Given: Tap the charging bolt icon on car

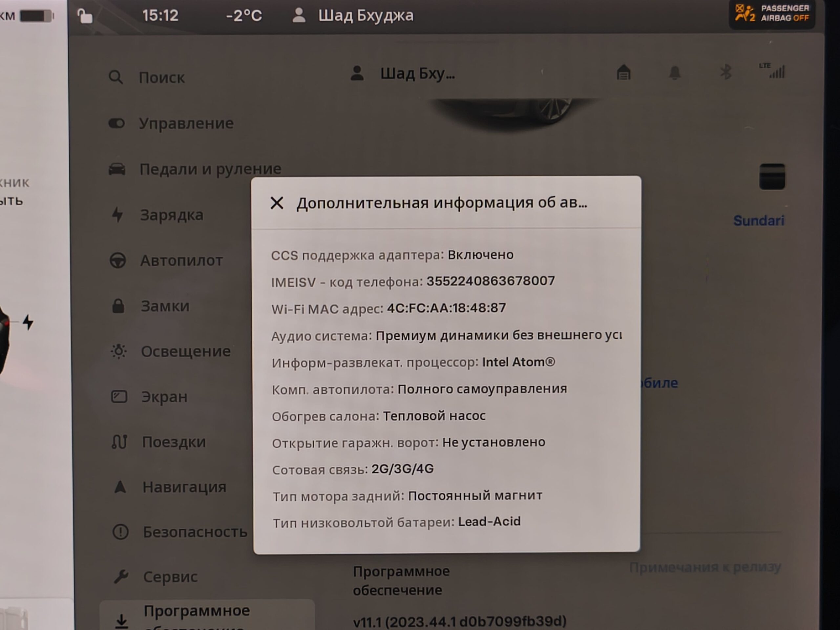Looking at the screenshot, I should 28,322.
